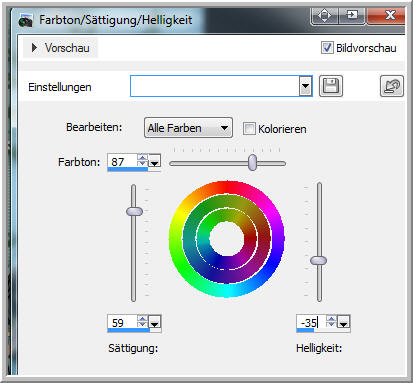The width and height of the screenshot is (413, 383).
Task: Open the Farbton value slider popup arrow
Action: coord(154,161)
